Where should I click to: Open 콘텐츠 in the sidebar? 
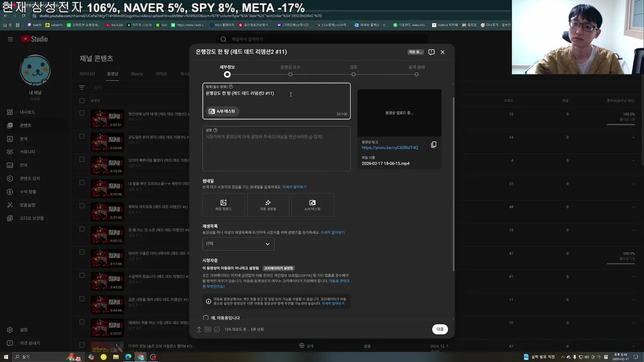[x=25, y=125]
